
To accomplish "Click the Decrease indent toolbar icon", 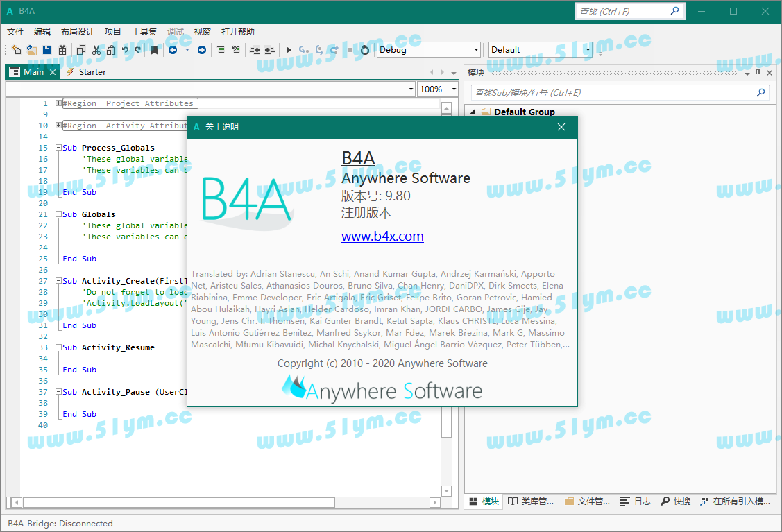I will coord(255,49).
